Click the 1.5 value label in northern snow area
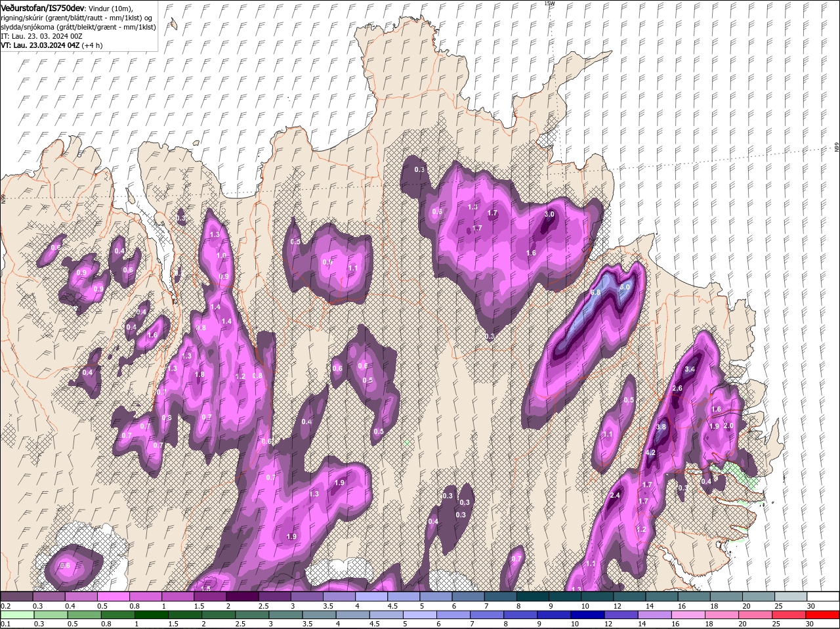This screenshot has height=629, width=840. [472, 207]
